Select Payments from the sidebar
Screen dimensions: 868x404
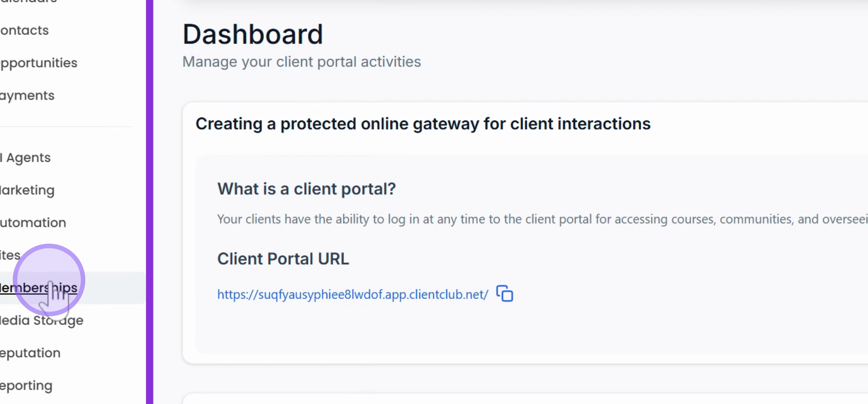[x=27, y=95]
